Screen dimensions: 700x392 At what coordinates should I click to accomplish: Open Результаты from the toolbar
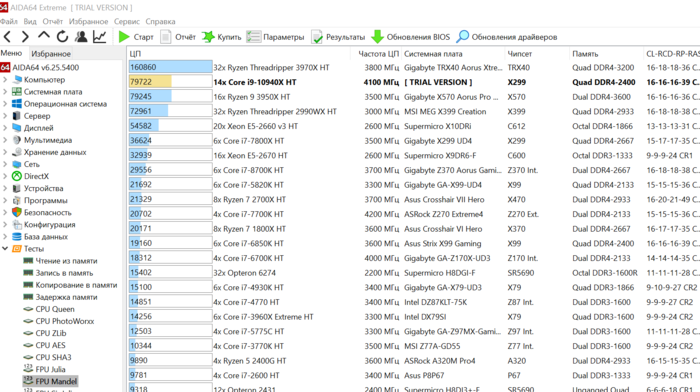338,37
